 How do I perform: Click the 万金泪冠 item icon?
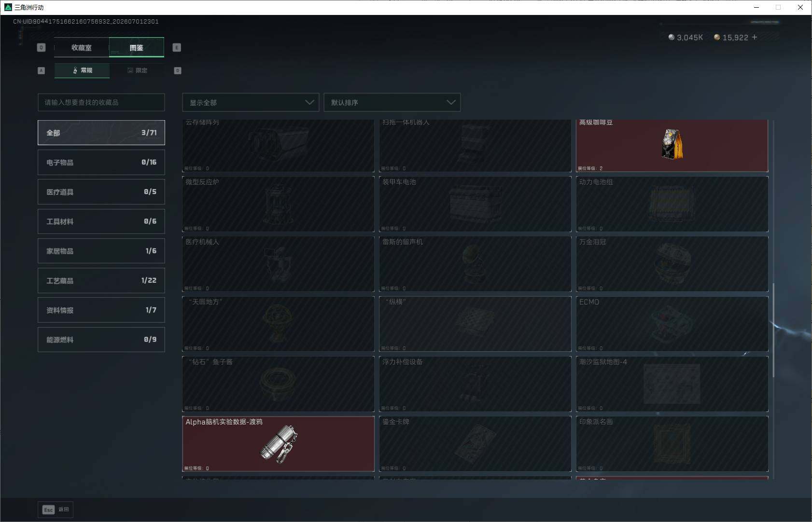(x=672, y=263)
